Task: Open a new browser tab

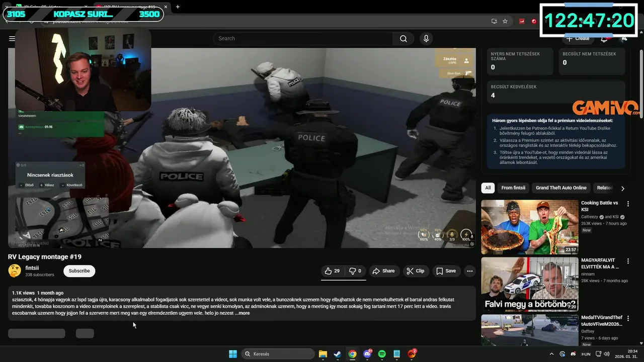Action: coord(178,7)
